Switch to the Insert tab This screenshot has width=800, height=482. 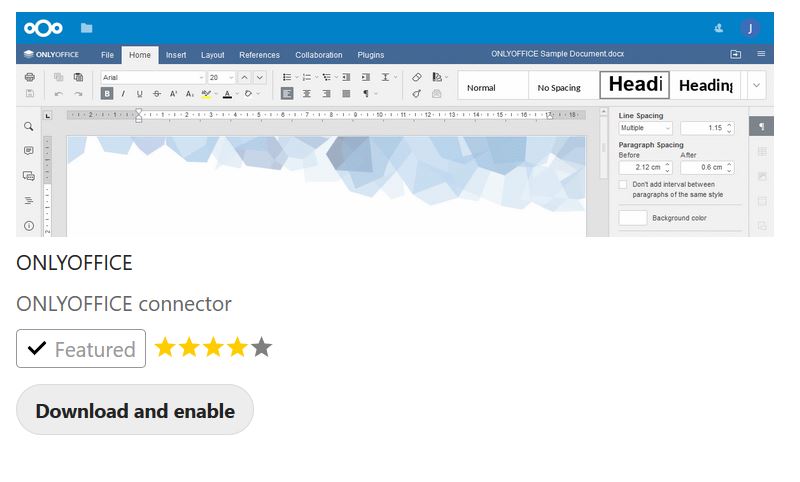(x=176, y=55)
